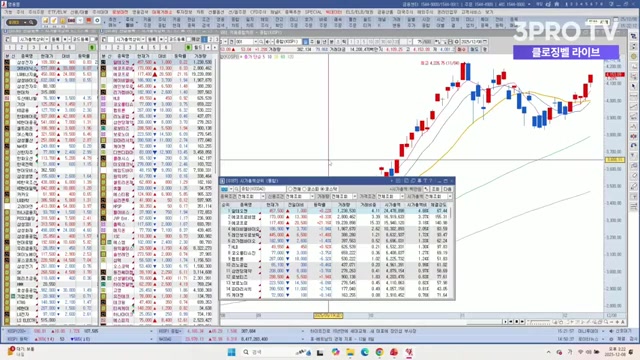Click the green button in middle watchlist panel

[x=188, y=47]
